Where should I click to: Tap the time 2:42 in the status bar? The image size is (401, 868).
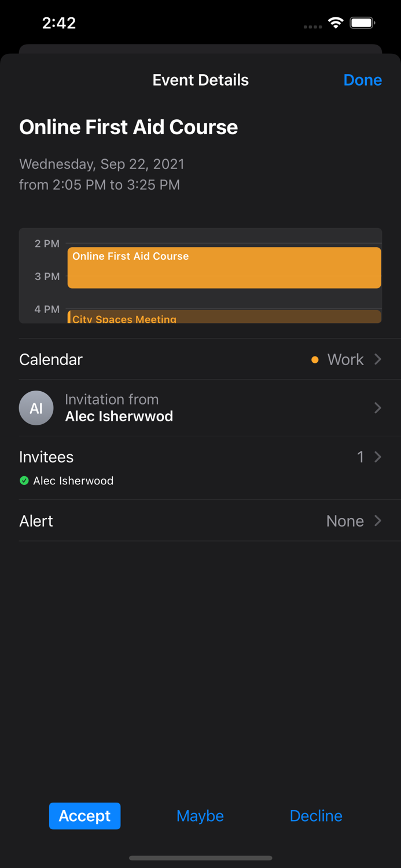pyautogui.click(x=58, y=23)
